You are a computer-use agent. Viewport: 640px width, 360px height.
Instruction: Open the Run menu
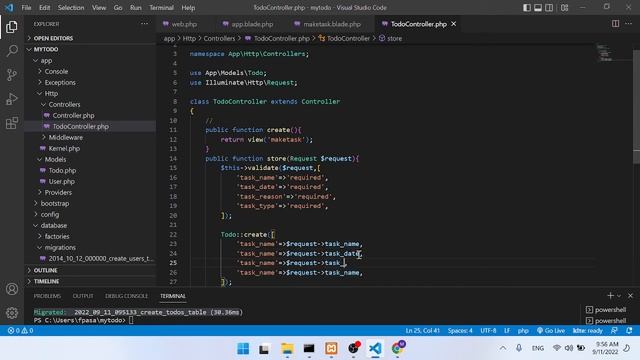point(136,8)
